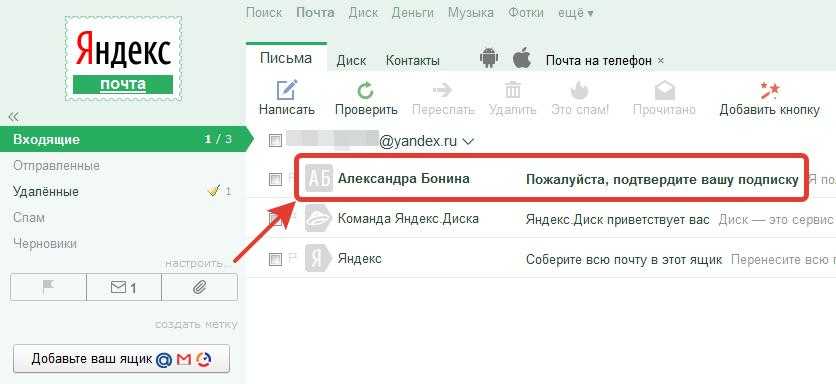The image size is (836, 384).
Task: Click the Прочитано envelope icon
Action: (x=664, y=90)
